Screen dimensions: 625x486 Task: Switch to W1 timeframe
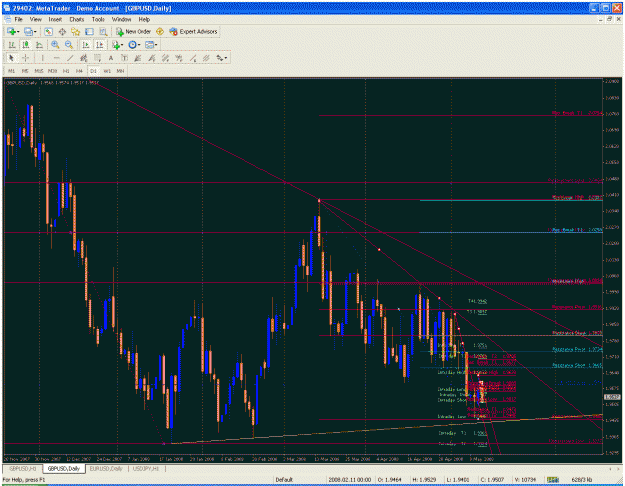point(107,71)
